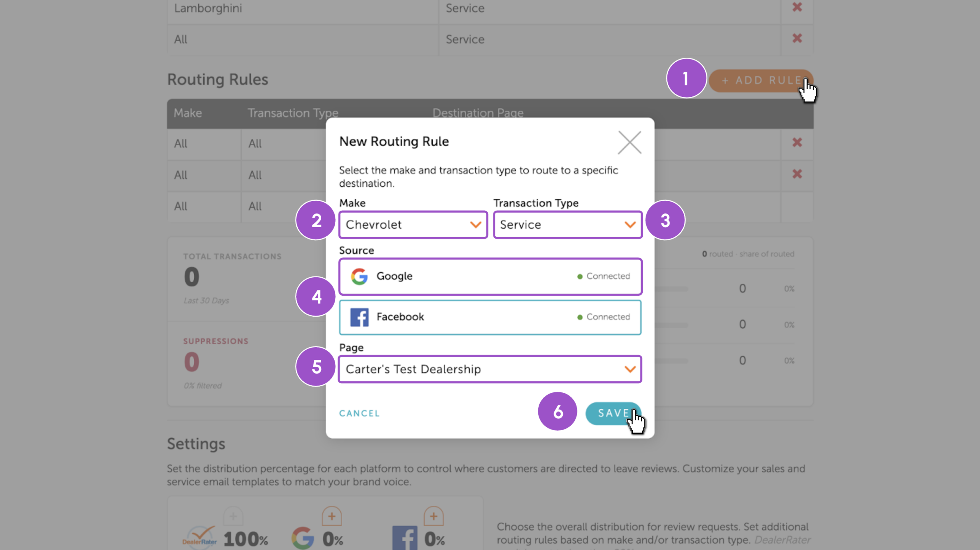The image size is (980, 550).
Task: Click the Save button
Action: tap(613, 413)
